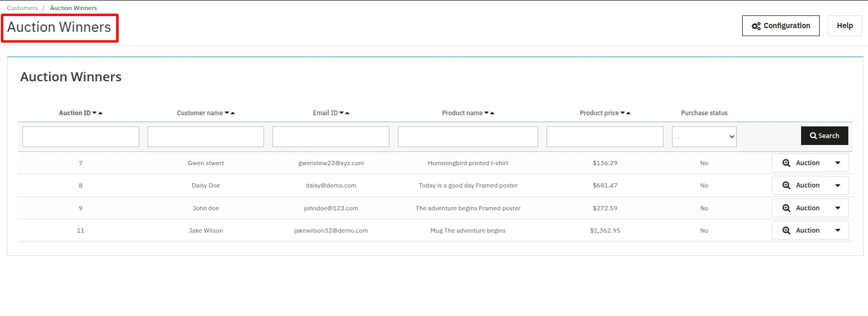This screenshot has width=868, height=316.
Task: Expand action dropdown in Daisy Doe row
Action: 838,185
